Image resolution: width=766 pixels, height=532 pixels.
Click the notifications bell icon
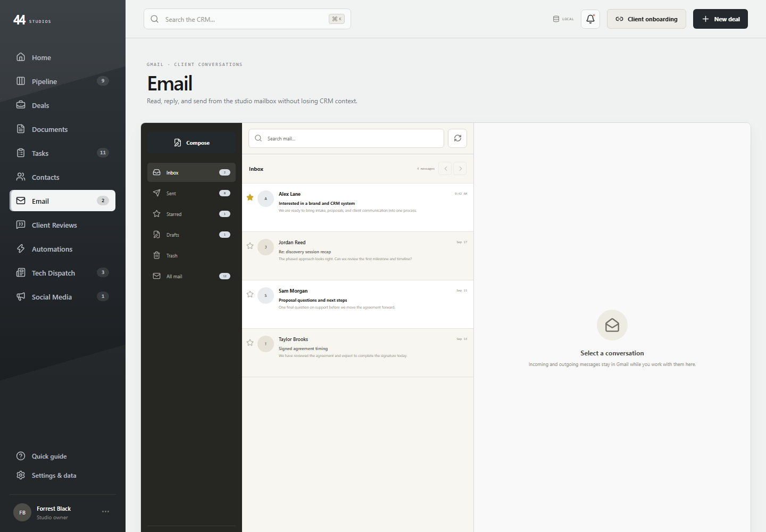tap(590, 19)
